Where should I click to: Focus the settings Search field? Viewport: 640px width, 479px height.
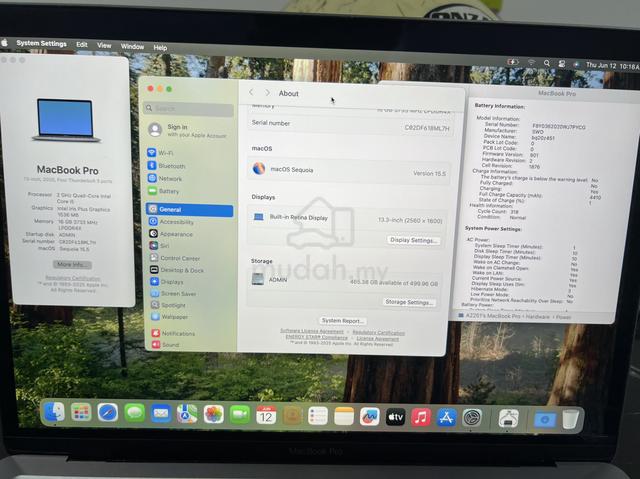(189, 109)
